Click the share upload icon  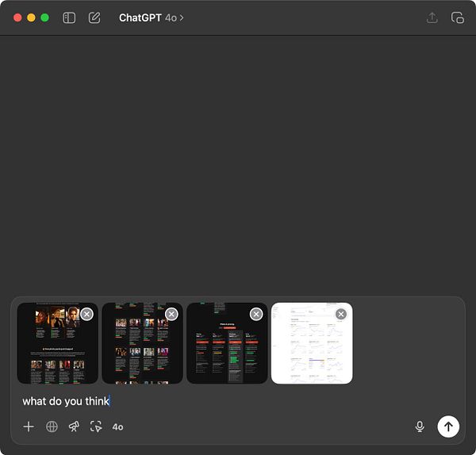(x=432, y=17)
